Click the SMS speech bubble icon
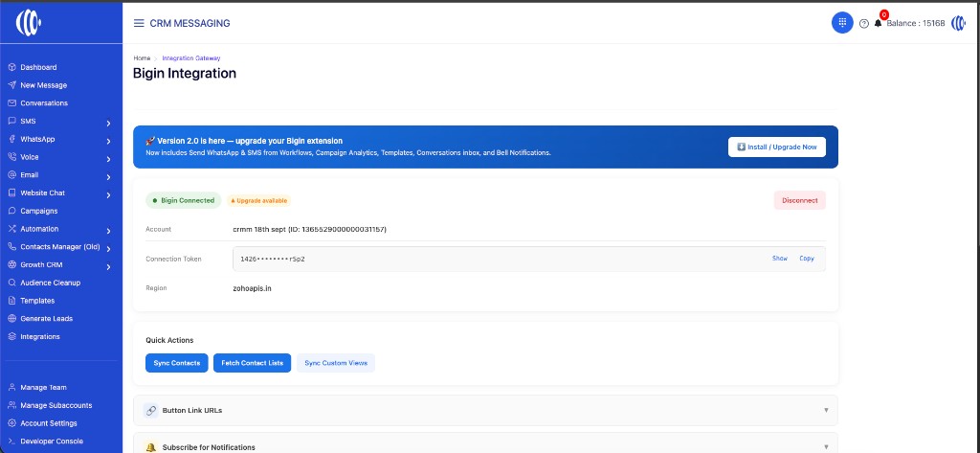Screen dimensions: 980x453 tap(11, 121)
